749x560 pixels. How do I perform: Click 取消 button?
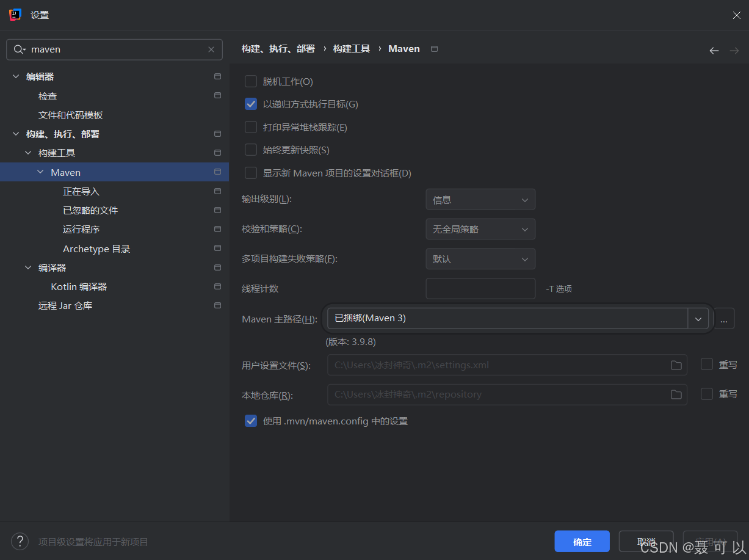click(x=646, y=542)
